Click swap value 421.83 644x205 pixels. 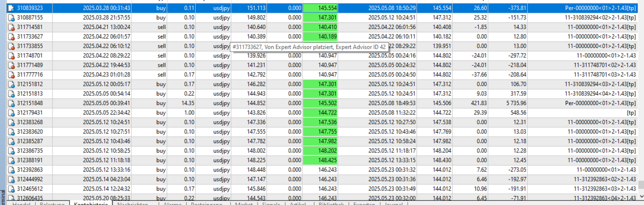[479, 103]
